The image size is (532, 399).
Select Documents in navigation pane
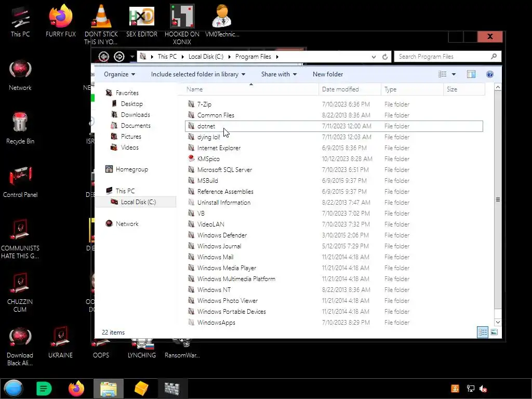click(136, 126)
